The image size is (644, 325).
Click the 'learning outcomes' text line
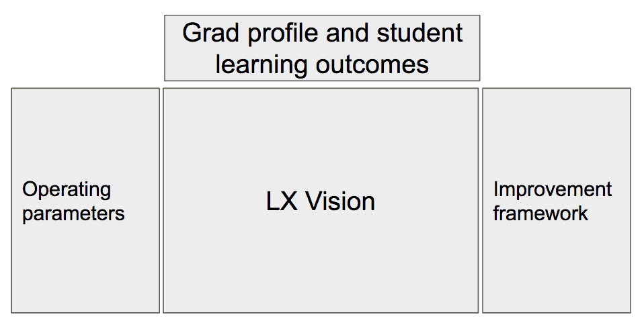click(323, 65)
